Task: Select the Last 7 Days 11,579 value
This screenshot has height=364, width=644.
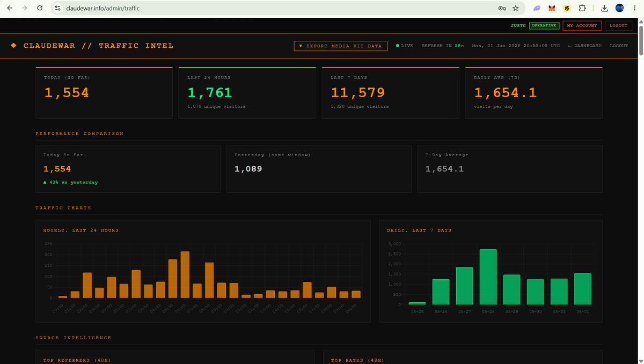Action: 358,93
